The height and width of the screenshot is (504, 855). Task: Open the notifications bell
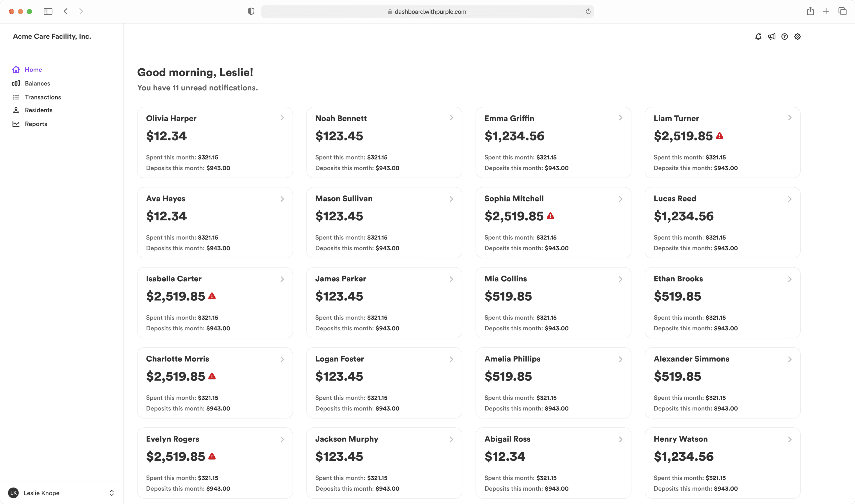tap(759, 36)
